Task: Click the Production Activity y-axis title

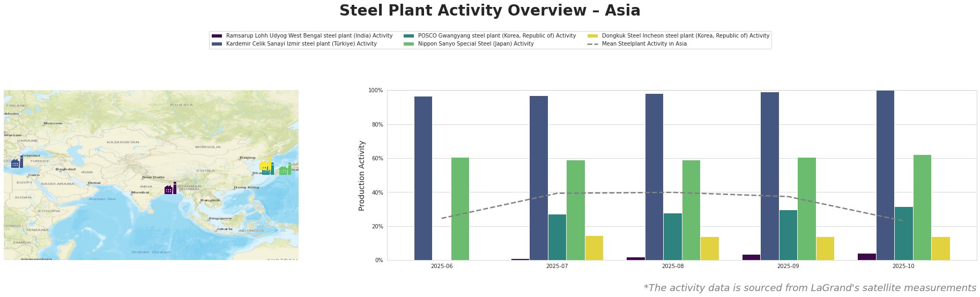Action: [x=362, y=175]
